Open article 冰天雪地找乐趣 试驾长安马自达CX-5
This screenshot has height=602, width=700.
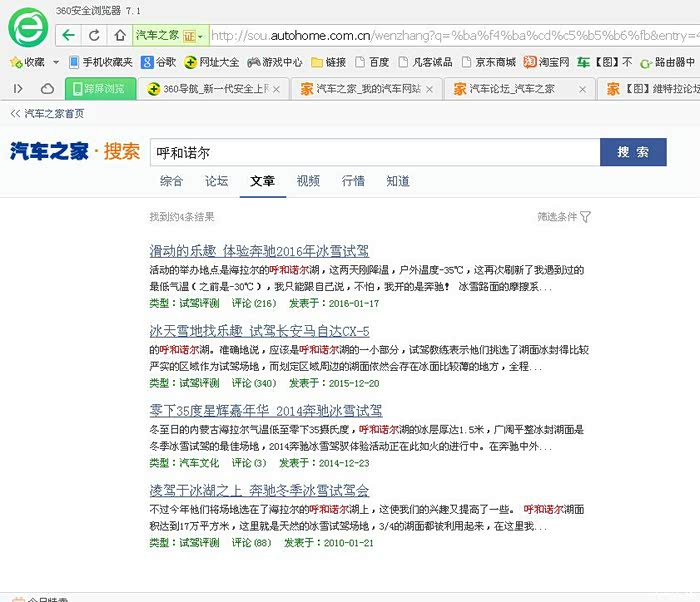tap(259, 330)
